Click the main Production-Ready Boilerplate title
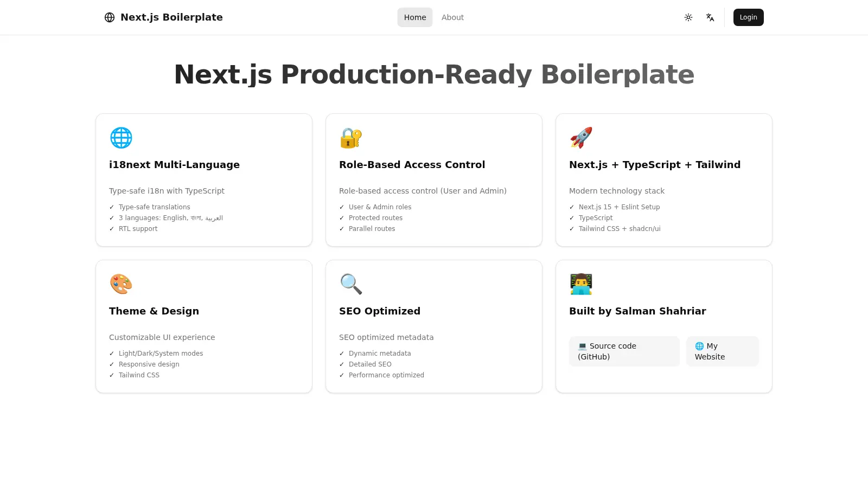 (434, 74)
